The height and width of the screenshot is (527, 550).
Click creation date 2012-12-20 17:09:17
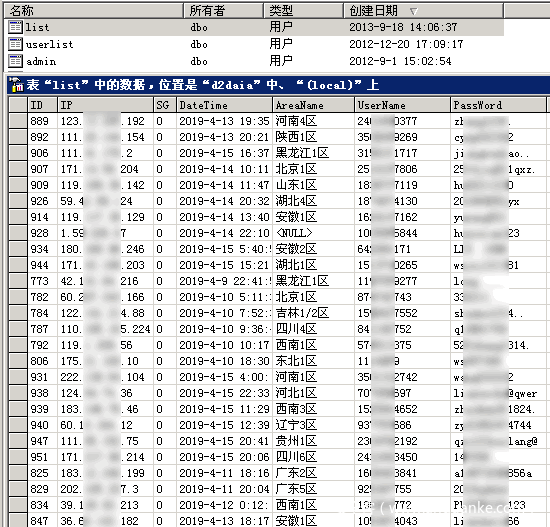coord(406,44)
